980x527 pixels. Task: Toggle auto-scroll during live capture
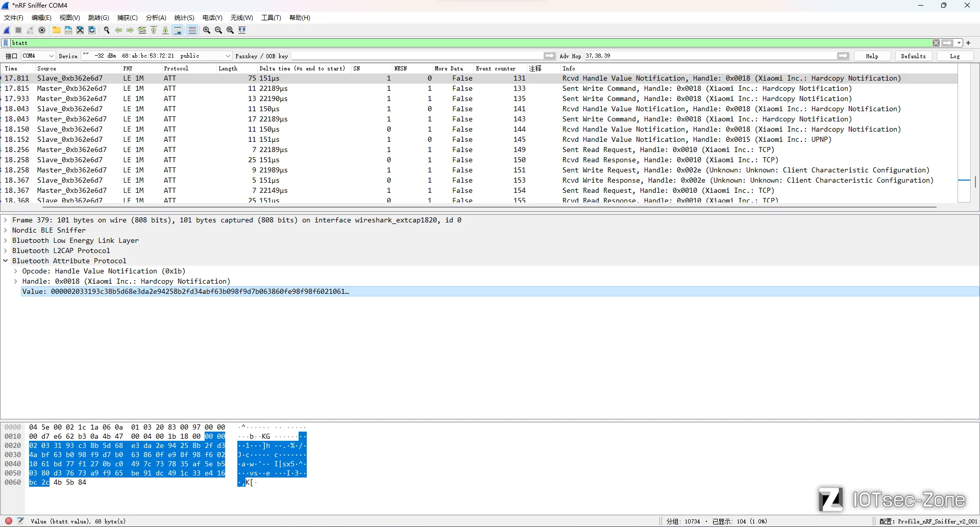tap(178, 30)
